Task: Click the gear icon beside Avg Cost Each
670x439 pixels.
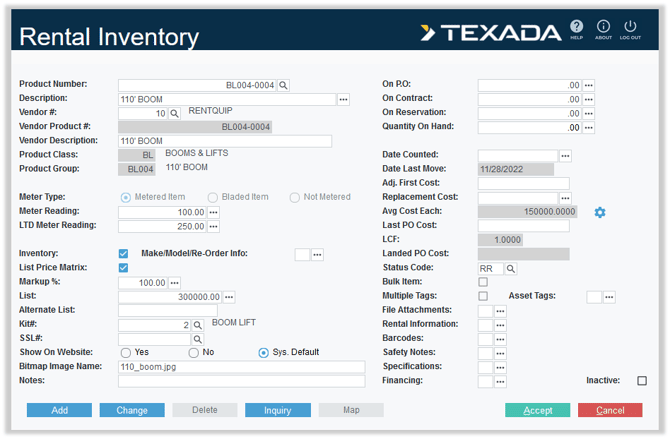Action: point(600,212)
